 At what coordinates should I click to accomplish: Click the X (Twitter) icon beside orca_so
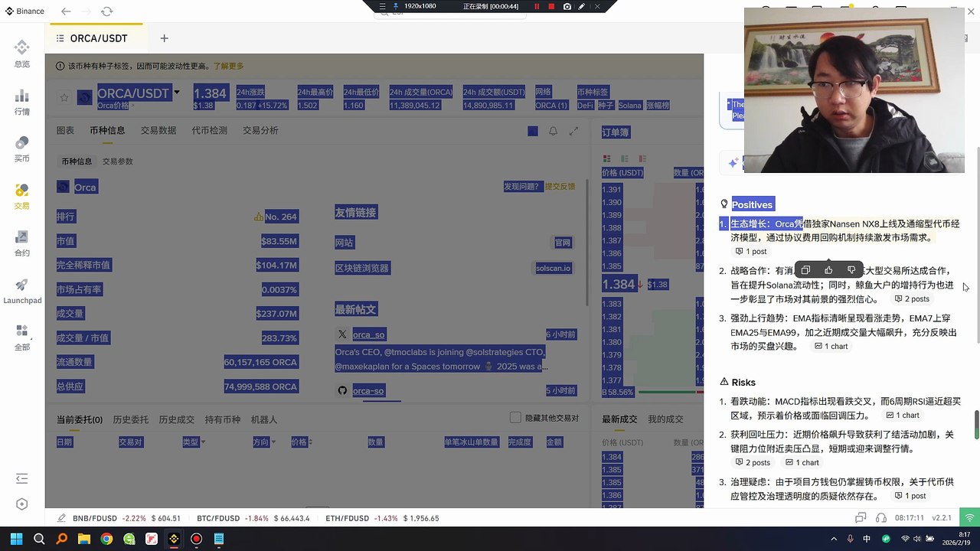pos(342,334)
